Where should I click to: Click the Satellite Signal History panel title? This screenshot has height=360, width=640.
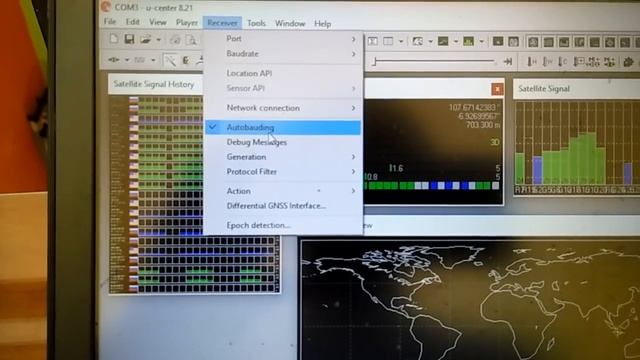pyautogui.click(x=154, y=84)
